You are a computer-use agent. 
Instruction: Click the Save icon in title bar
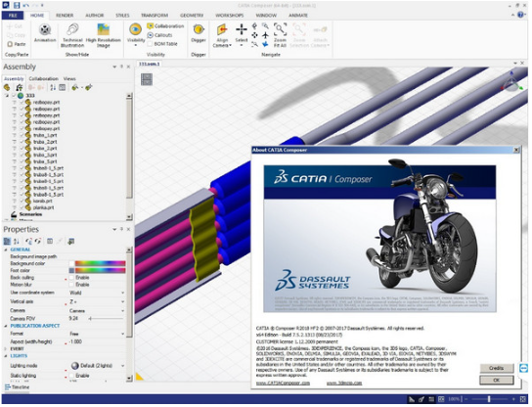coord(17,6)
